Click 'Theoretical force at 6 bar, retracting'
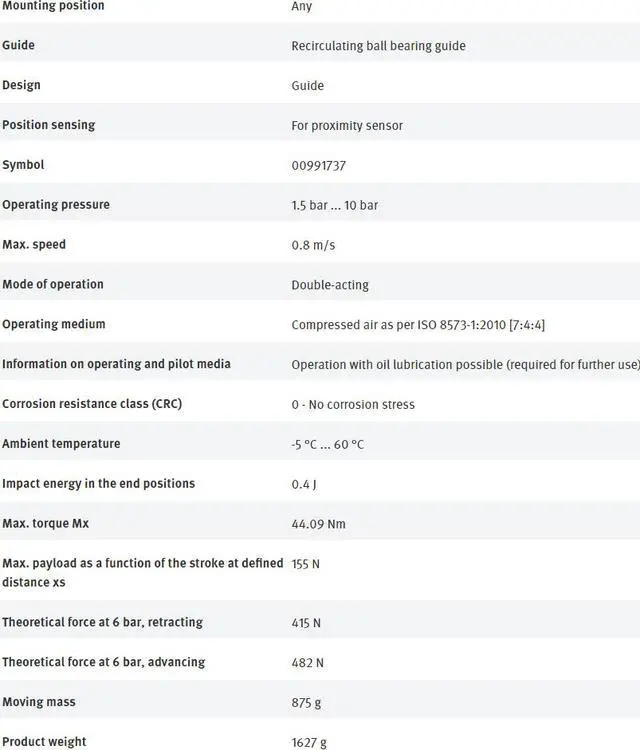640x750 pixels. (x=102, y=622)
